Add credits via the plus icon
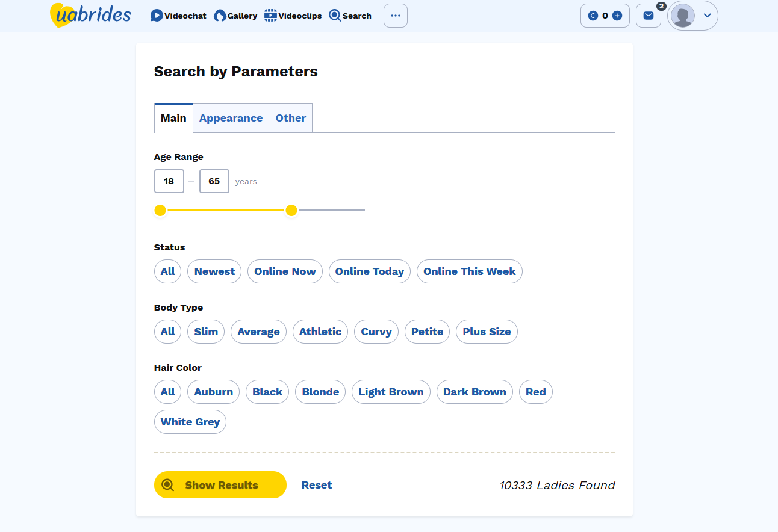 (x=617, y=16)
